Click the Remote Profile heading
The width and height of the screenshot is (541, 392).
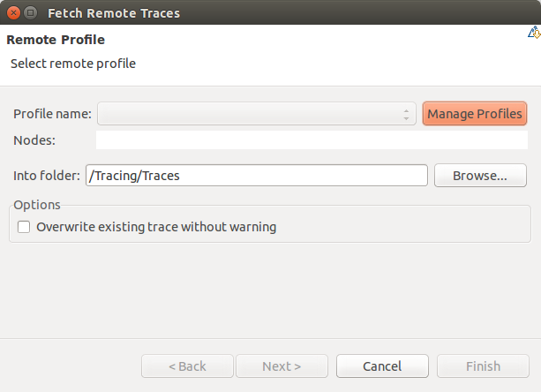point(56,40)
